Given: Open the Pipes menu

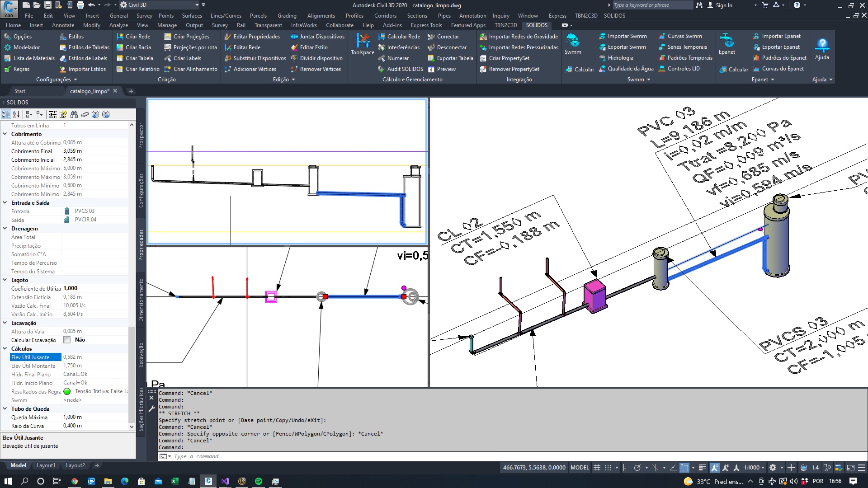Looking at the screenshot, I should click(444, 15).
